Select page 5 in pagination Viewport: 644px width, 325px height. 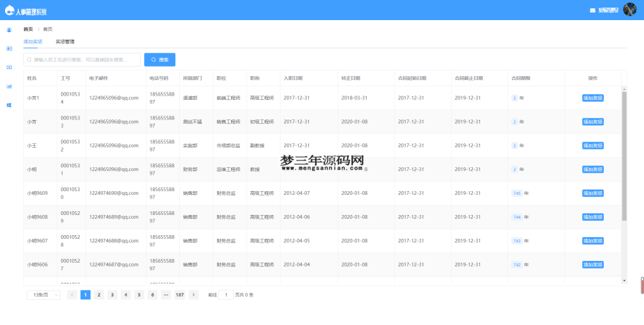coord(139,295)
